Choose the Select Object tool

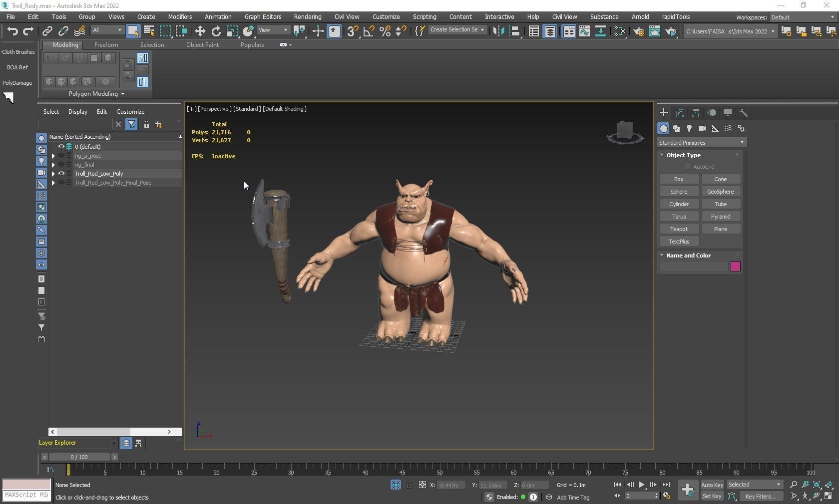click(133, 31)
